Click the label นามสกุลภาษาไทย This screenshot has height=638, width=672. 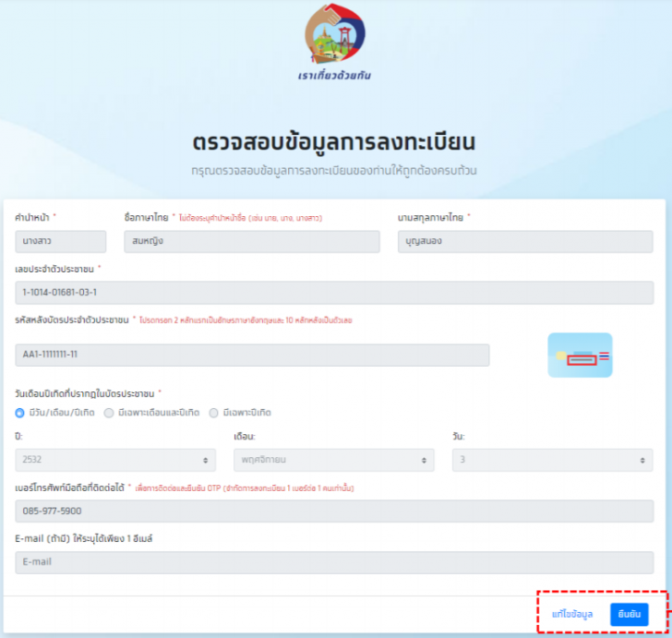(430, 218)
